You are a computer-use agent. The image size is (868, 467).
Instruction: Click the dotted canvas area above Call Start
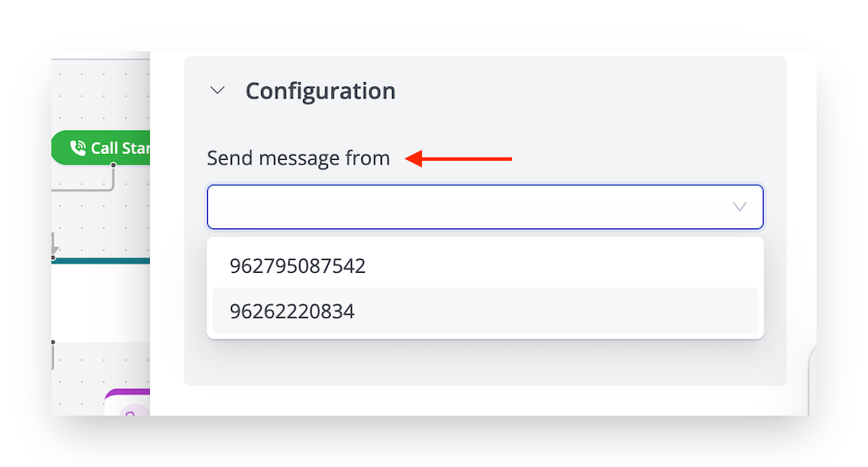(100, 94)
